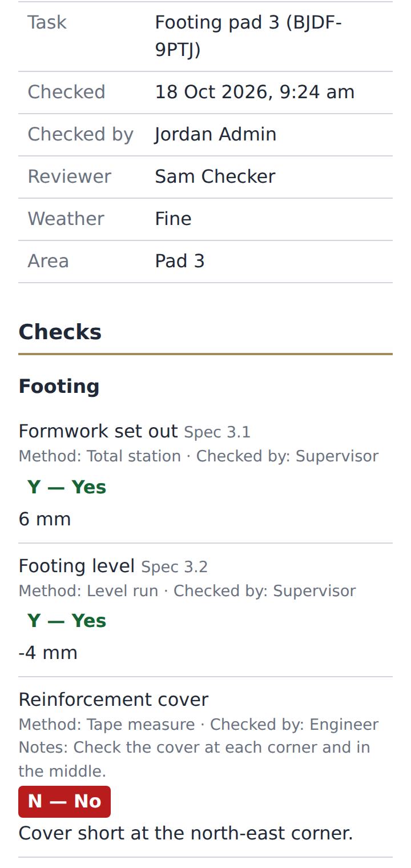Click the Spec 3.1 reference label
The height and width of the screenshot is (868, 411).
point(217,432)
